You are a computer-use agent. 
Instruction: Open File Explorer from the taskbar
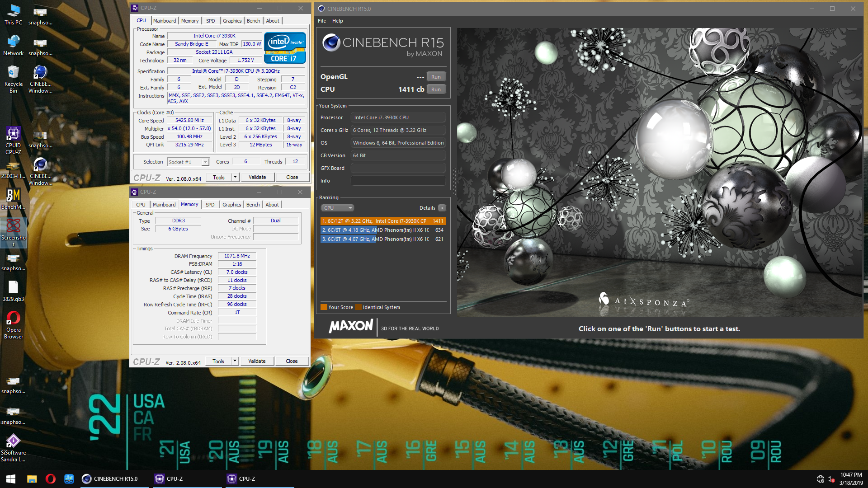[x=32, y=479]
